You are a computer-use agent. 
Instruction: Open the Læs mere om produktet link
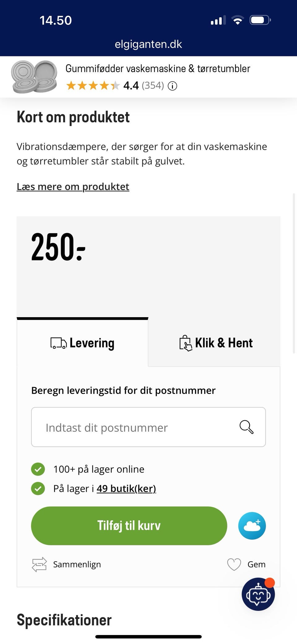click(73, 187)
